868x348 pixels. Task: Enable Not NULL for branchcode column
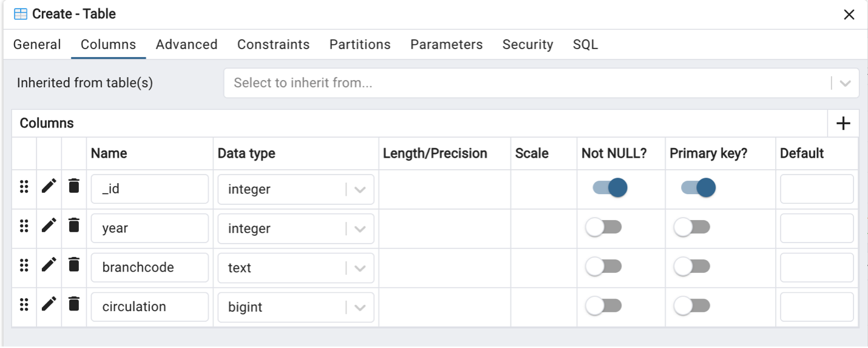point(603,267)
